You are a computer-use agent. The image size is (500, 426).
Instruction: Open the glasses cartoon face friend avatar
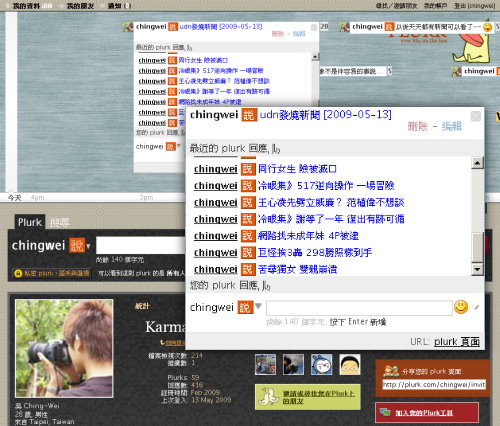tap(350, 364)
